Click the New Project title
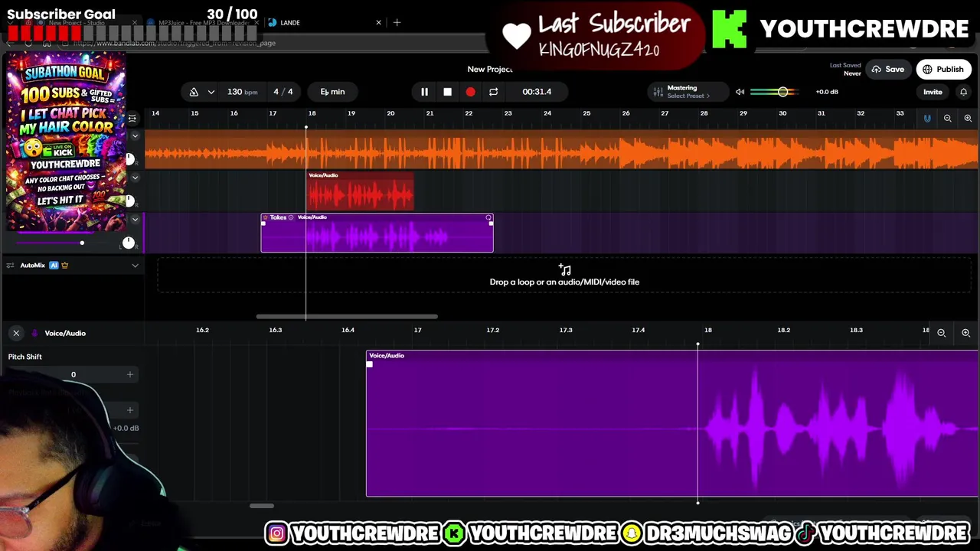The image size is (980, 551). coord(490,69)
